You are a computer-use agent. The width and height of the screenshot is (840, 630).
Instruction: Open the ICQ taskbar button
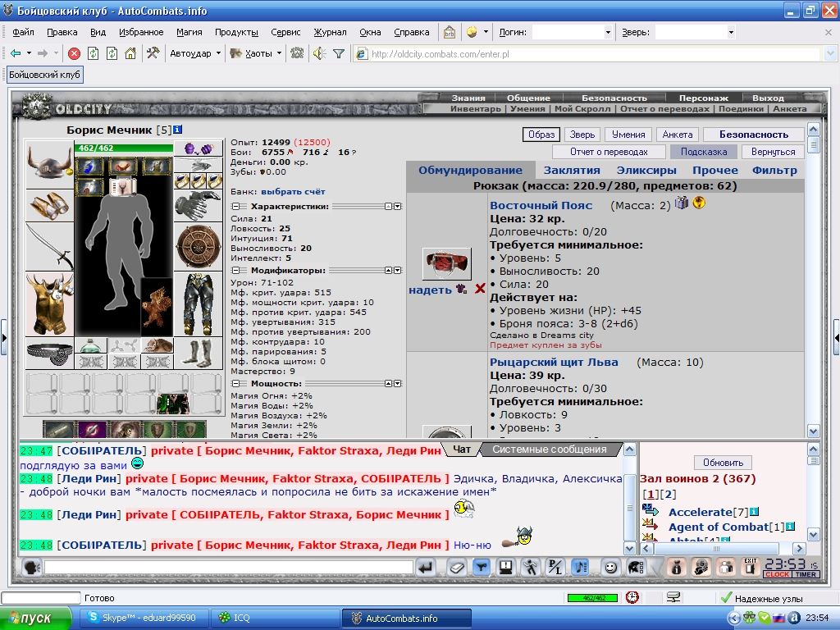coord(276,618)
